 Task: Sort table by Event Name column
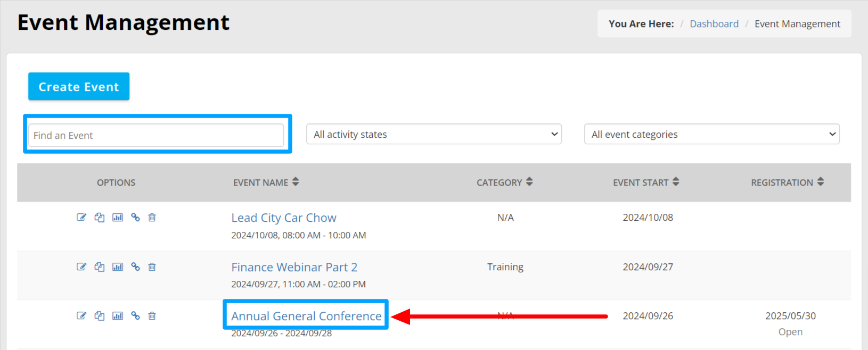tap(296, 182)
